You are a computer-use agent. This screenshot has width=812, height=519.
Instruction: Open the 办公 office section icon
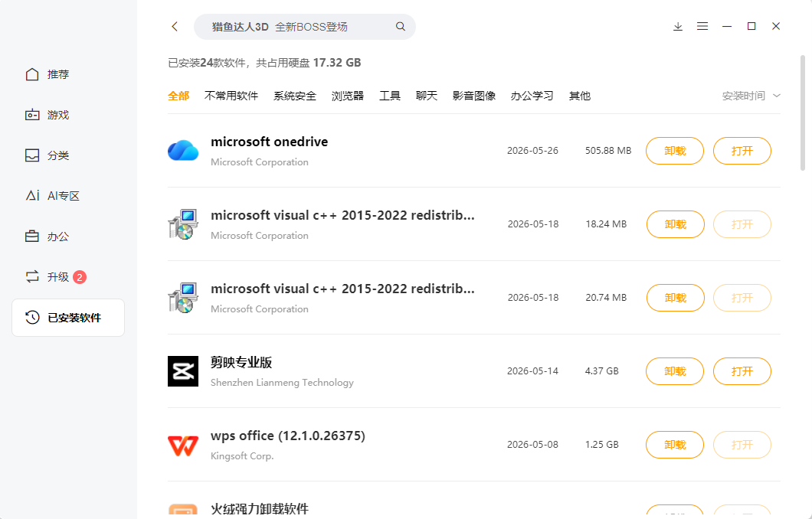(x=32, y=237)
